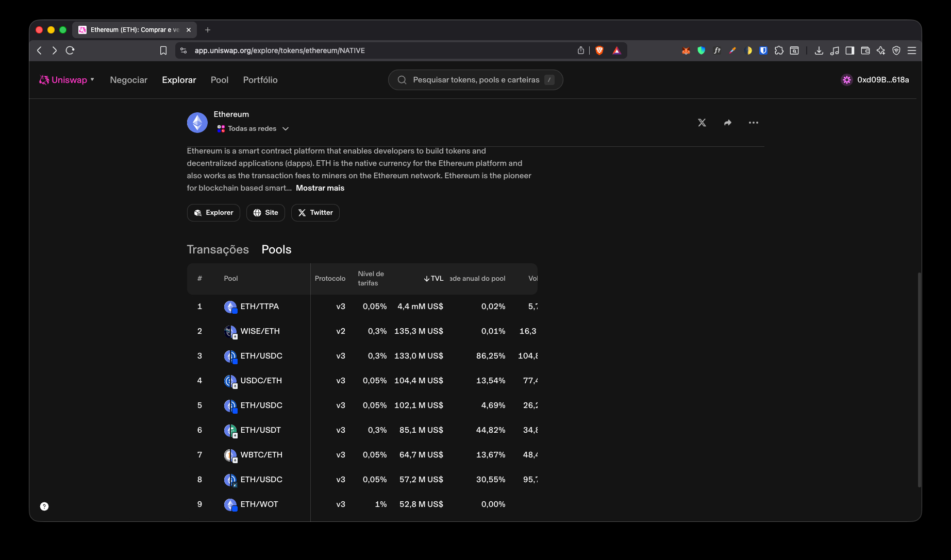Screen dimensions: 951x560
Task: Open the Brave Wallet icon
Action: (865, 50)
